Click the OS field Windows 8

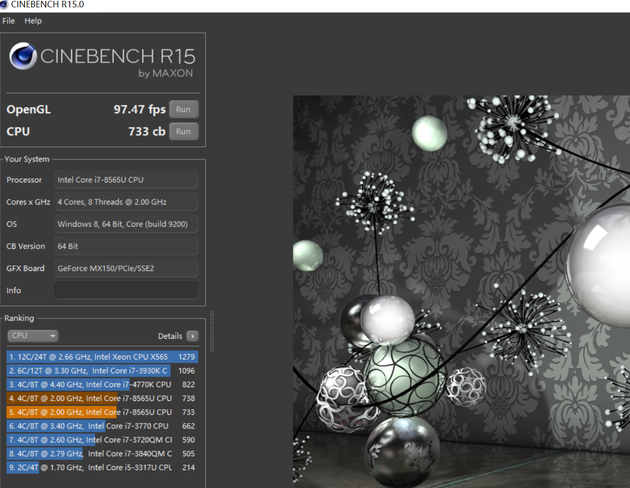pyautogui.click(x=126, y=224)
